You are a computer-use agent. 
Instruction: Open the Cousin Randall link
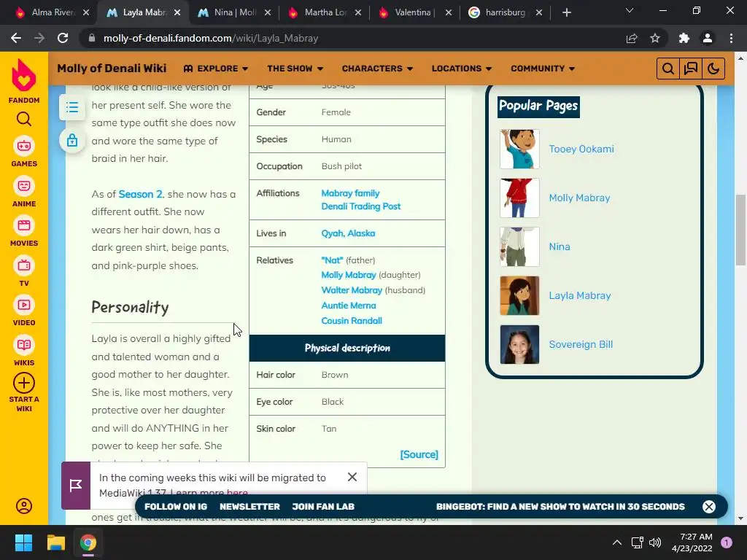[352, 321]
